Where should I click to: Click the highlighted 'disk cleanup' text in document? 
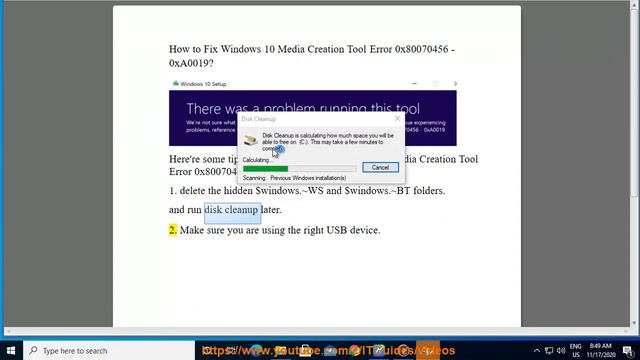[231, 210]
